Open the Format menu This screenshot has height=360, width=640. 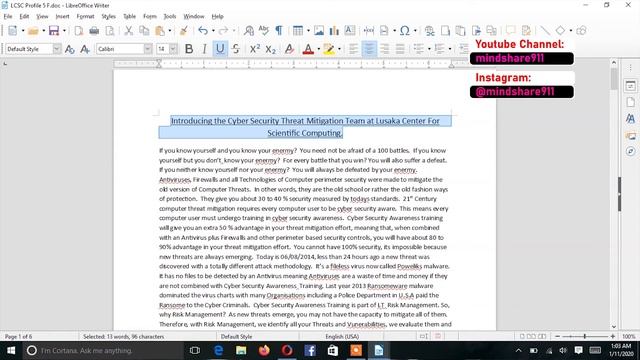click(x=85, y=16)
